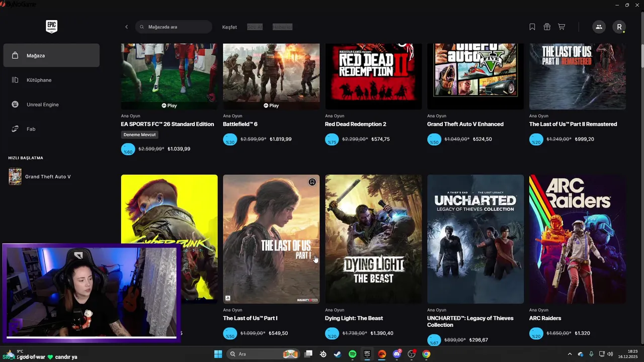Show hidden system tray icons chevron
The height and width of the screenshot is (362, 644).
point(570,354)
